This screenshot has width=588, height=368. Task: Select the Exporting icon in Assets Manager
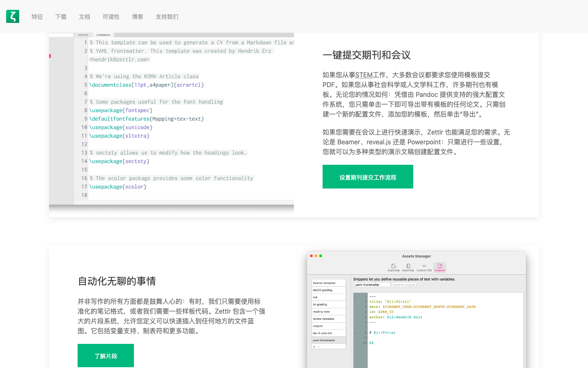tap(393, 267)
